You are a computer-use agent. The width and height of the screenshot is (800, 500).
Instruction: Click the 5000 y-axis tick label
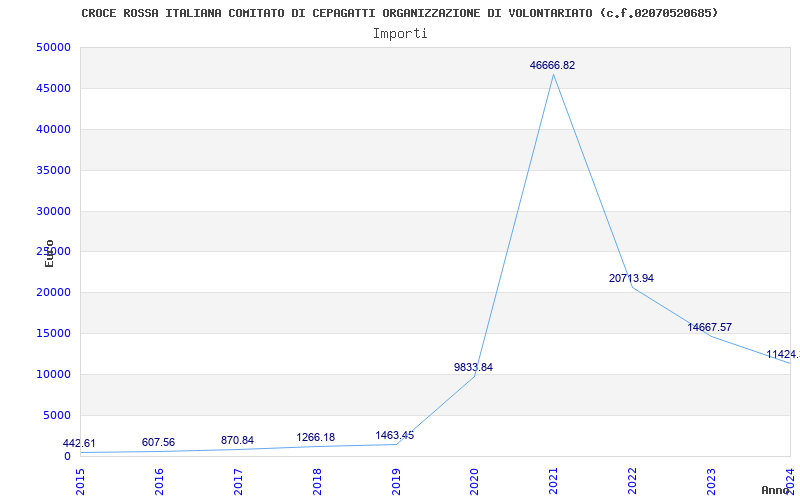pos(57,415)
